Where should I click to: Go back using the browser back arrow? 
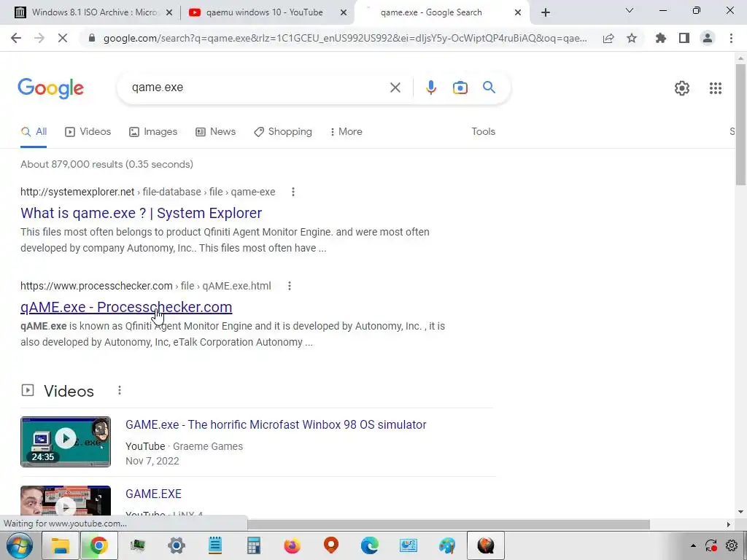[16, 38]
